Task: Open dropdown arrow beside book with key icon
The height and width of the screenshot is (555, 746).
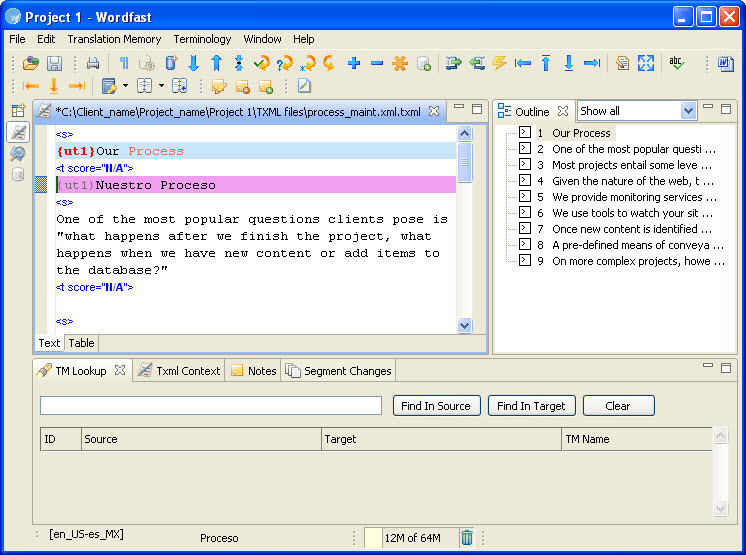Action: click(x=125, y=86)
